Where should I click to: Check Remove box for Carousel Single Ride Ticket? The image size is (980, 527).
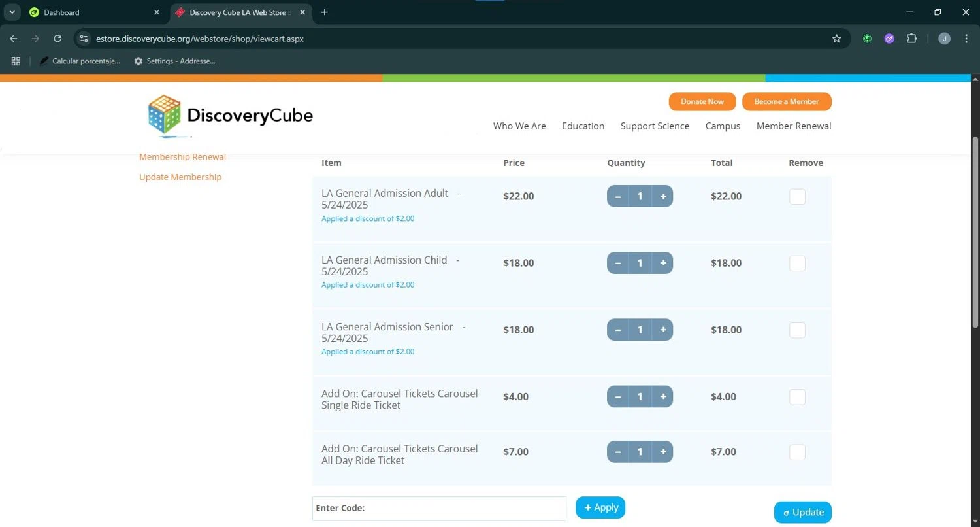coord(797,396)
